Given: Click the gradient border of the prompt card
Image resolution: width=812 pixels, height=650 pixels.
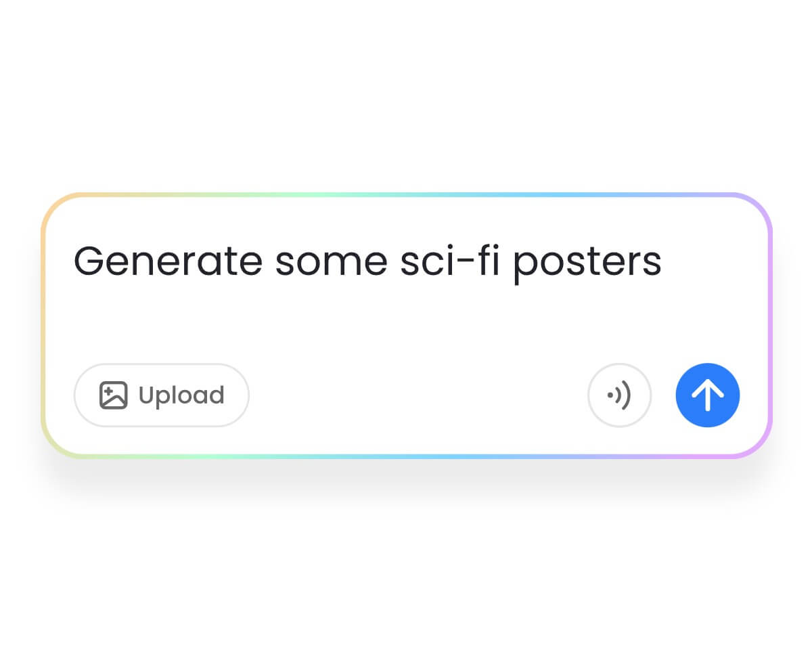Looking at the screenshot, I should point(406,194).
